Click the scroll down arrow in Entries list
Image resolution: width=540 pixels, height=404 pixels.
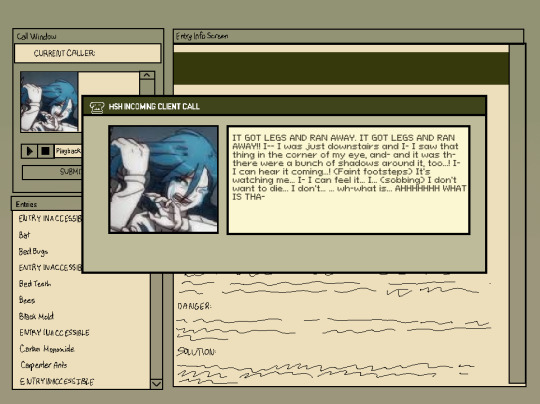pos(157,384)
